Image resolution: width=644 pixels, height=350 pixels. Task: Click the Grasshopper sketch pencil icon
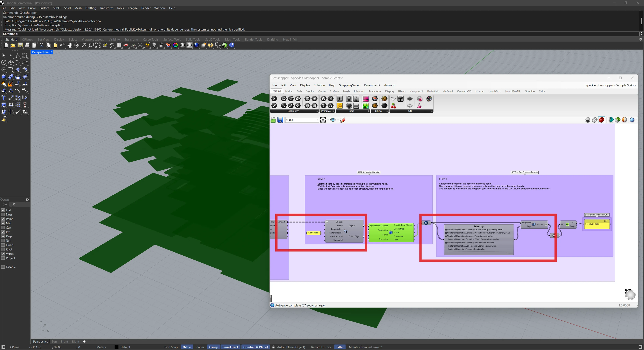coord(342,120)
